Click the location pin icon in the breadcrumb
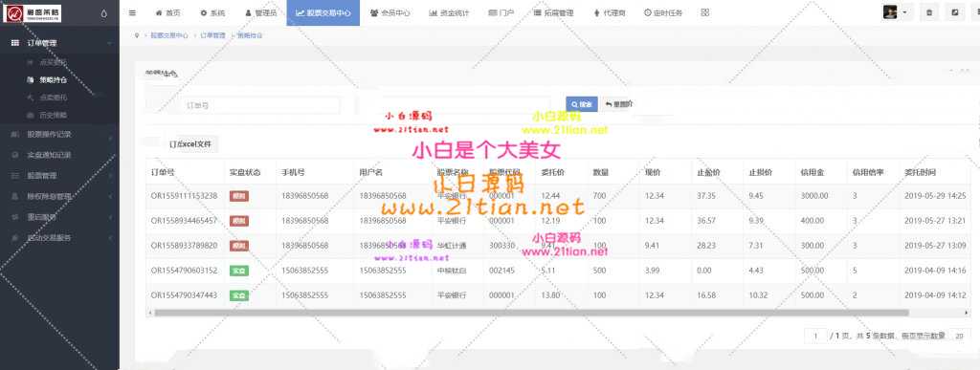 coord(136,35)
